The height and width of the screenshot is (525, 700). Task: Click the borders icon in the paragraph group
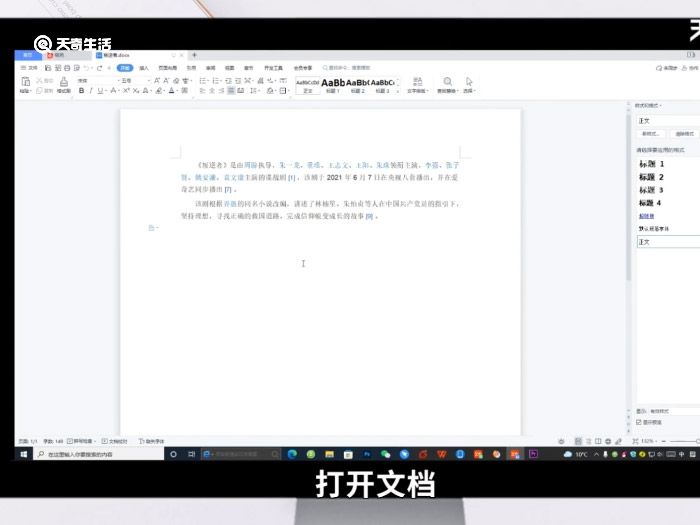click(283, 91)
